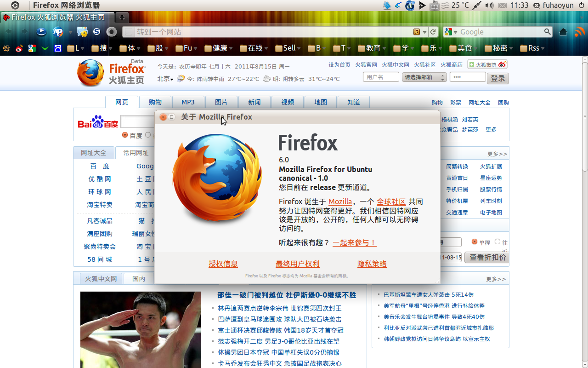Click the saluting athlete news photo

tap(141, 329)
